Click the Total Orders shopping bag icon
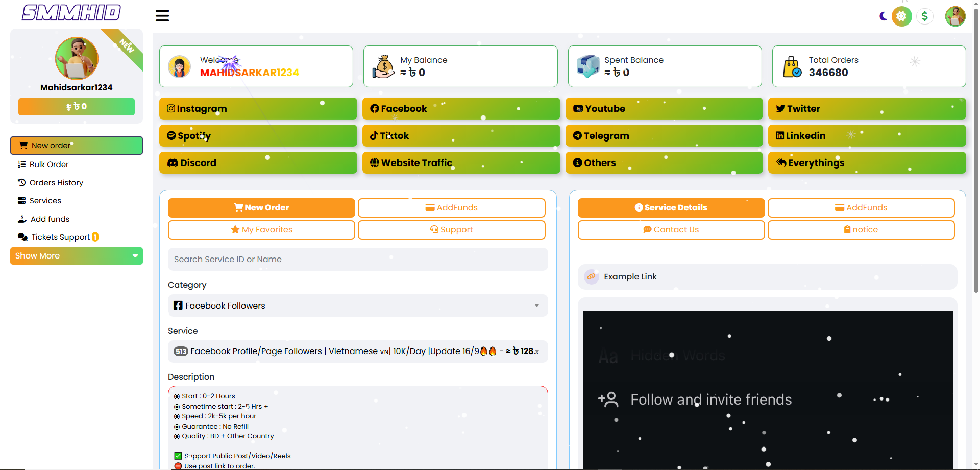The height and width of the screenshot is (470, 980). tap(792, 67)
